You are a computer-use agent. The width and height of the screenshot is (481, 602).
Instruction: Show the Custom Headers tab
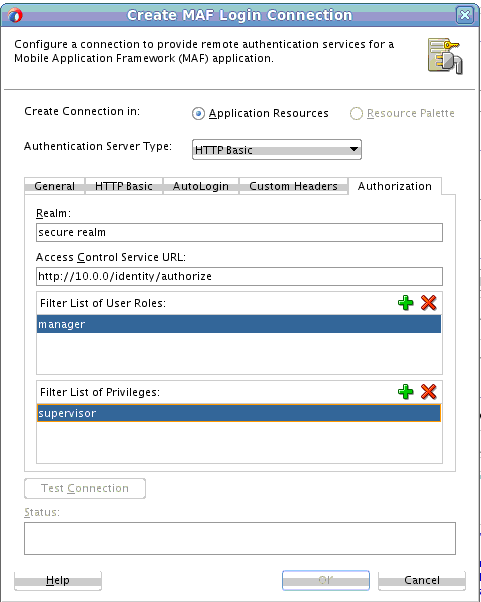293,186
